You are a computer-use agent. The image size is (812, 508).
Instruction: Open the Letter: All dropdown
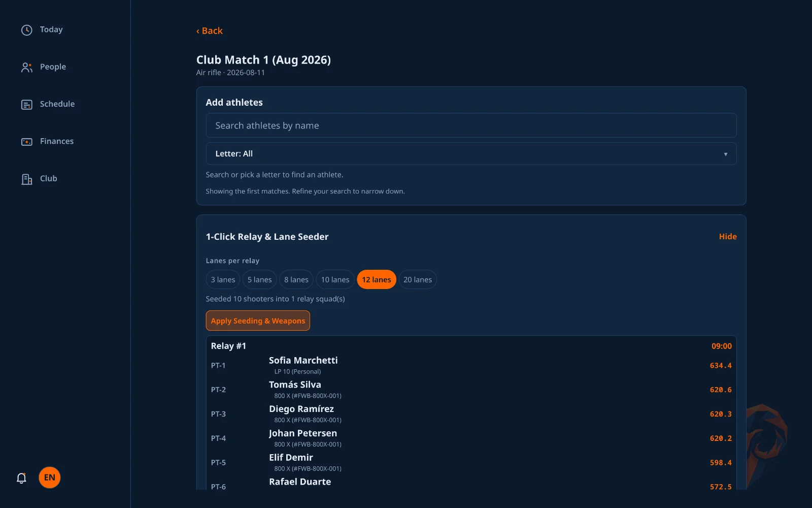click(471, 153)
